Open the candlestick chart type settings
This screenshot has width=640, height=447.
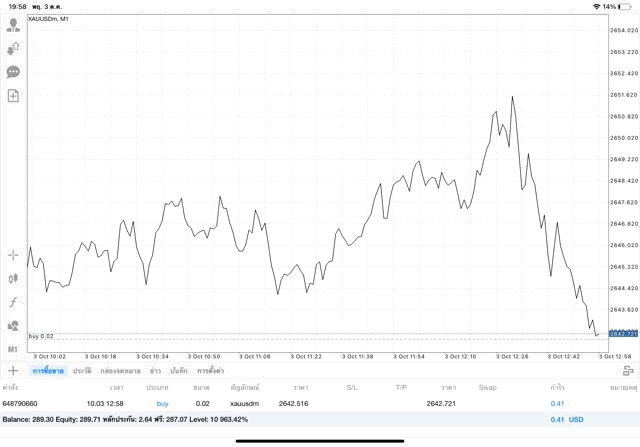[13, 278]
